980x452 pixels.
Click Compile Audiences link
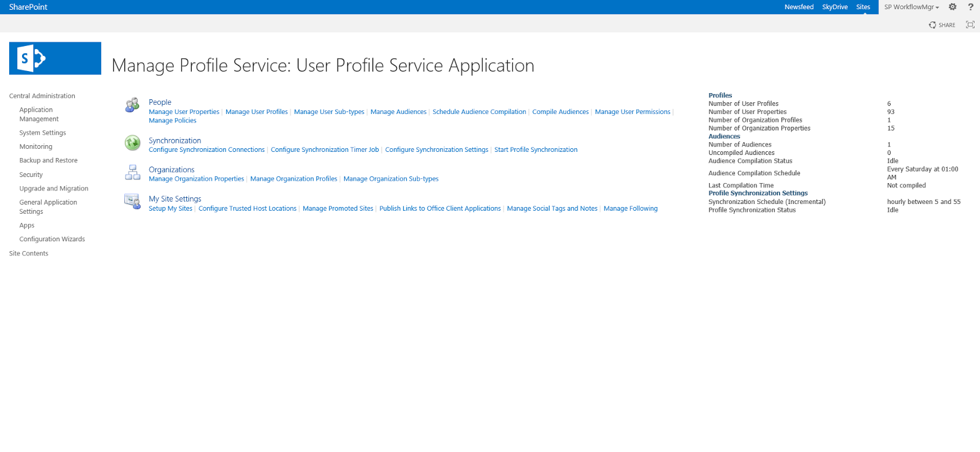[560, 112]
